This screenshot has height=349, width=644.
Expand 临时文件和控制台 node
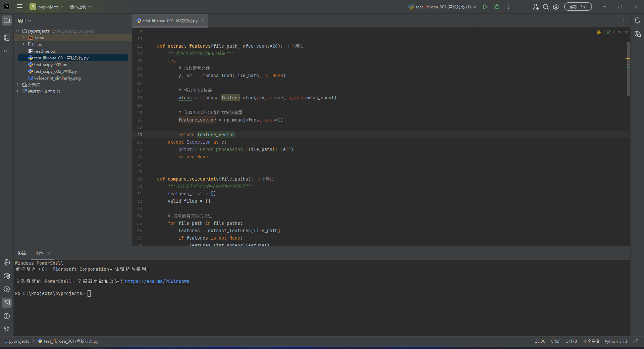[x=18, y=91]
